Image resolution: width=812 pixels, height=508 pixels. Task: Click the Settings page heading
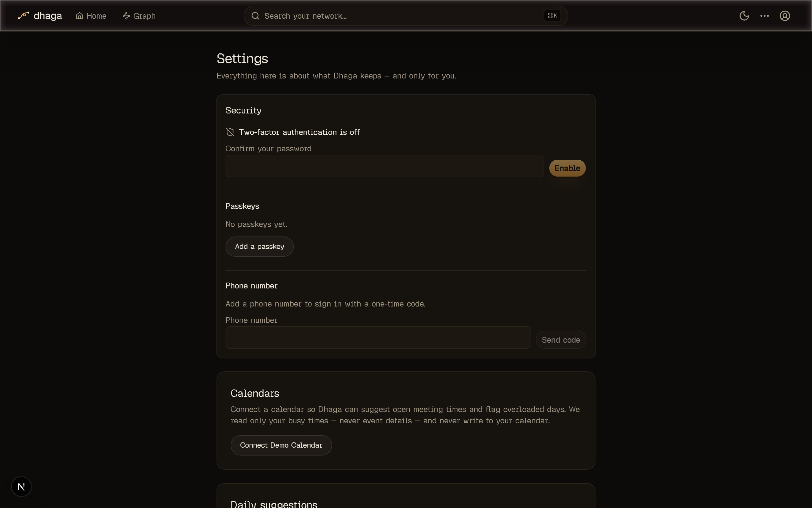coord(242,59)
